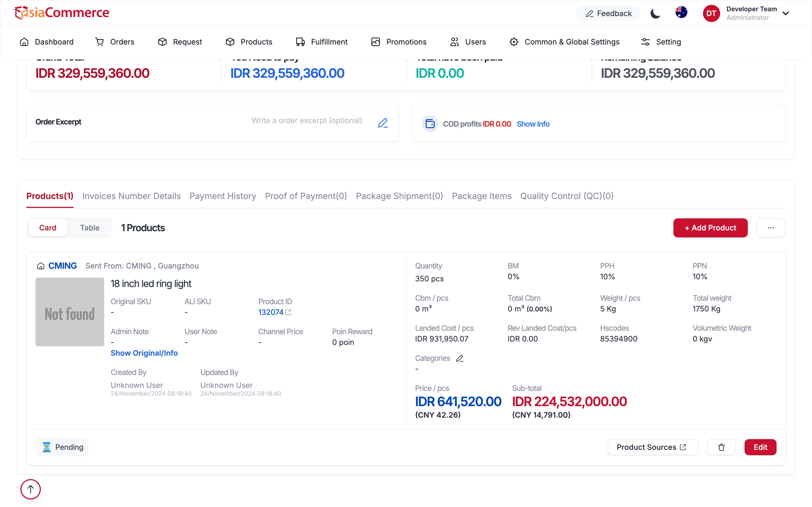812x507 pixels.
Task: Expand Show Original/Info details
Action: tap(144, 353)
